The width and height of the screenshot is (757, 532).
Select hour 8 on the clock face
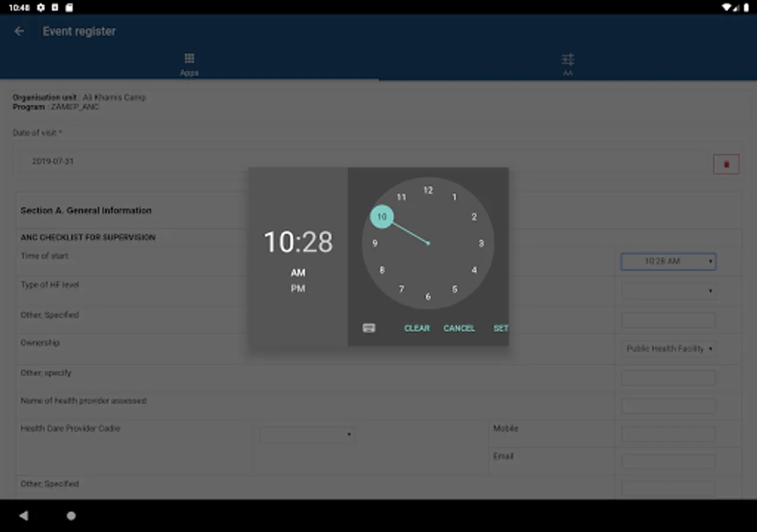pyautogui.click(x=382, y=270)
